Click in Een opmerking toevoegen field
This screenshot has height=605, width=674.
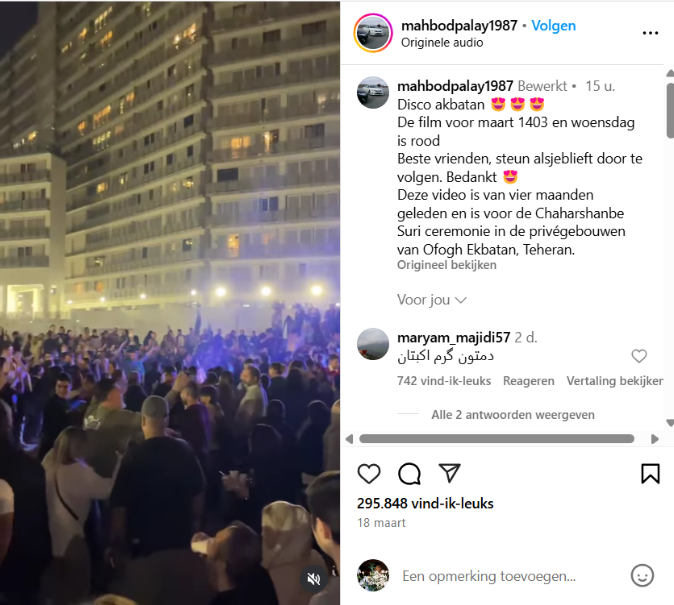pyautogui.click(x=489, y=576)
